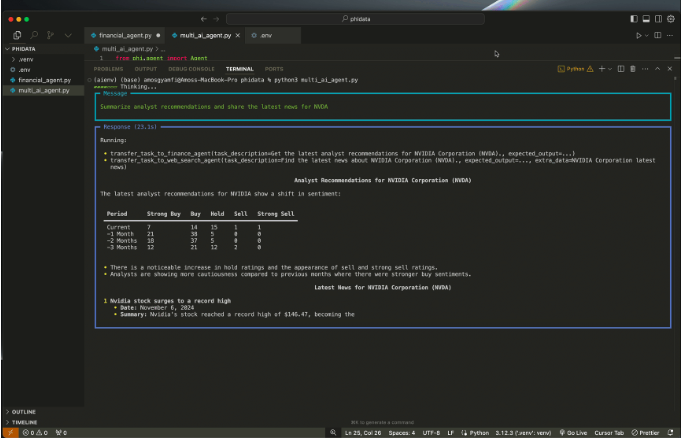682x439 pixels.
Task: Open the Search view icon
Action: 34,35
